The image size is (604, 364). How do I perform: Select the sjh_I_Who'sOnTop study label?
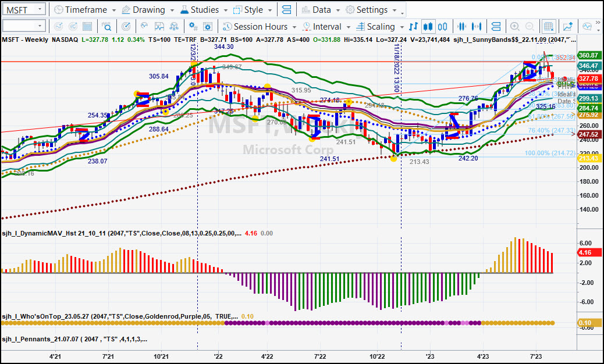coord(119,316)
